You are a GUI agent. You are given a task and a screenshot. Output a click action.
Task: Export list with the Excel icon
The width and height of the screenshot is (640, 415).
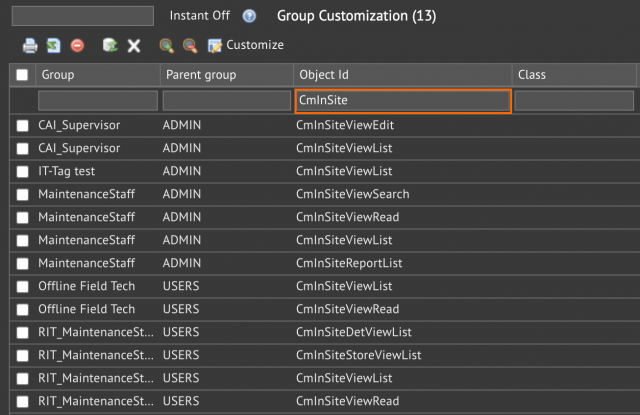point(53,45)
